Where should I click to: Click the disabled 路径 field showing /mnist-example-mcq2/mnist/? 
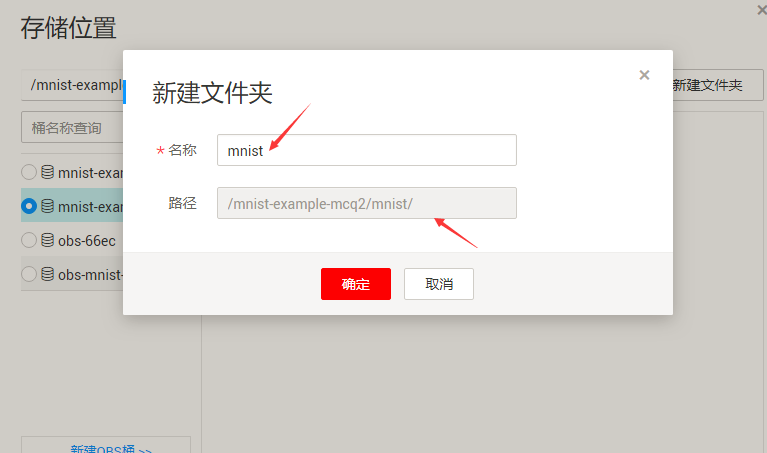tap(367, 203)
